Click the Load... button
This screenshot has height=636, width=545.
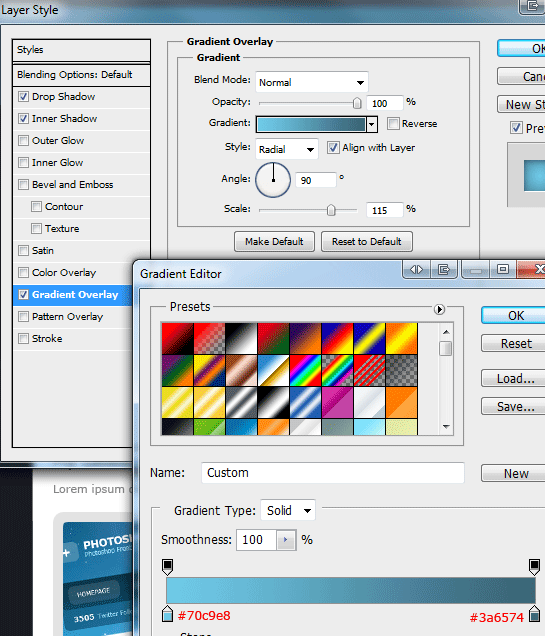pyautogui.click(x=513, y=378)
